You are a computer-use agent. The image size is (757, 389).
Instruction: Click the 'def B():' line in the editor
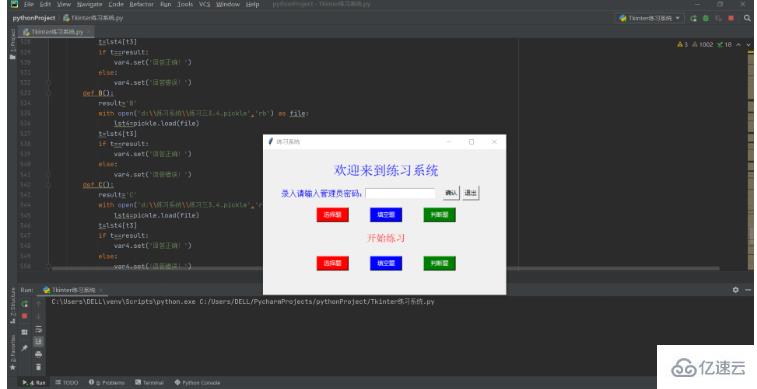click(x=98, y=93)
